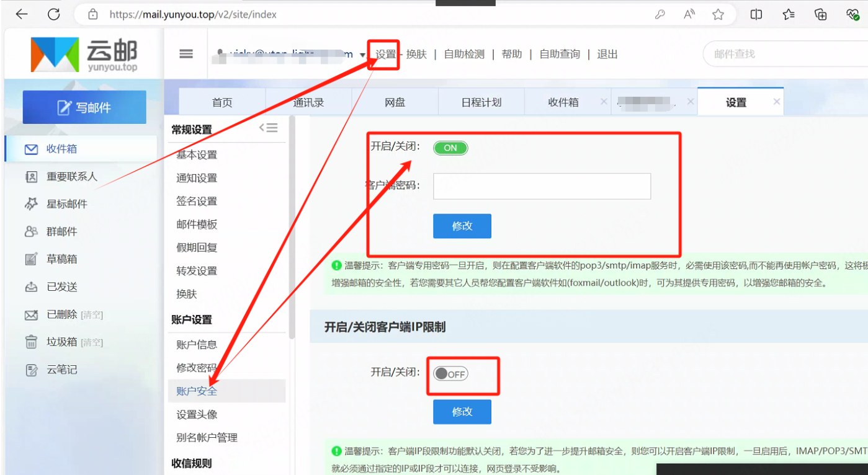Image resolution: width=868 pixels, height=475 pixels.
Task: Click the read aloud icon in the address bar
Action: (689, 14)
